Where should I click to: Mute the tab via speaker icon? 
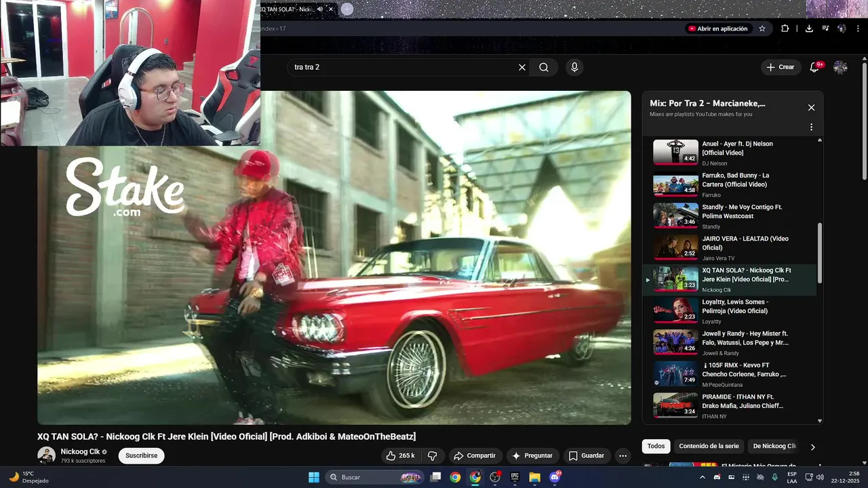[x=320, y=9]
